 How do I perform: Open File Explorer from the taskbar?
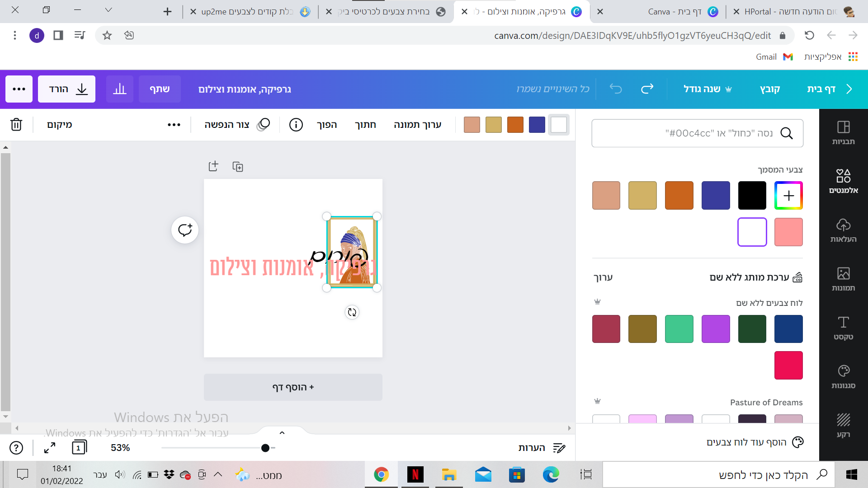449,475
